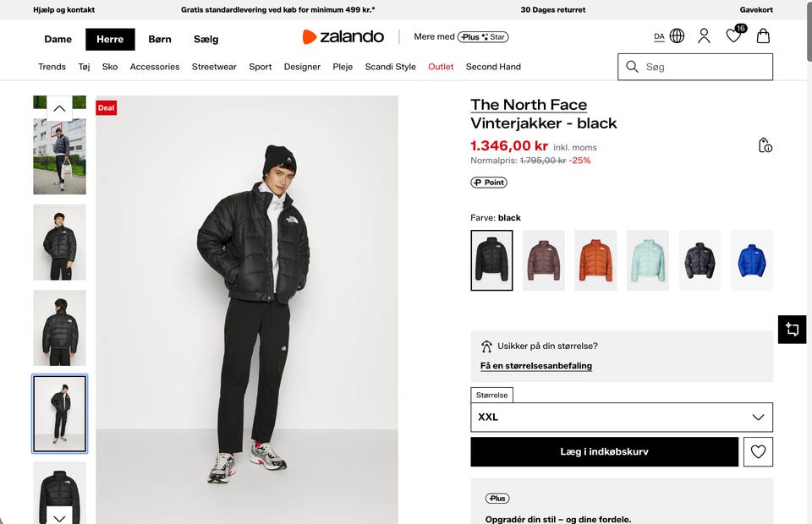Viewport: 812px width, 524px height.
Task: Click the floating image search icon
Action: point(793,329)
